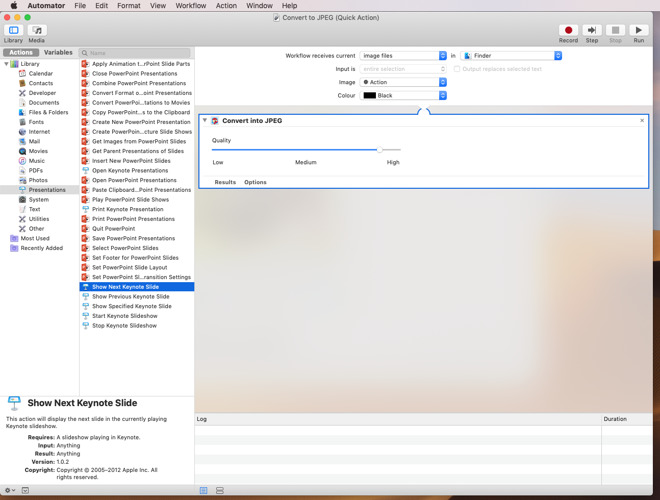This screenshot has height=500, width=660.
Task: Show the action's Options
Action: click(x=255, y=182)
